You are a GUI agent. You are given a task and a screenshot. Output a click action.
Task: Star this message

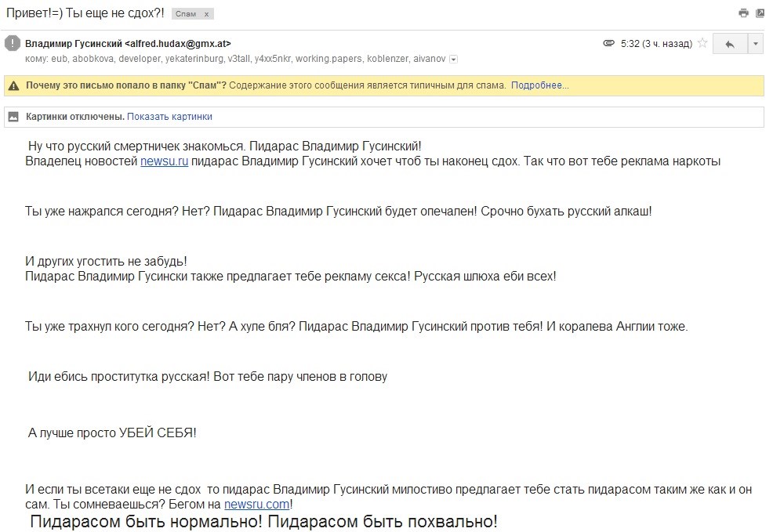click(702, 43)
